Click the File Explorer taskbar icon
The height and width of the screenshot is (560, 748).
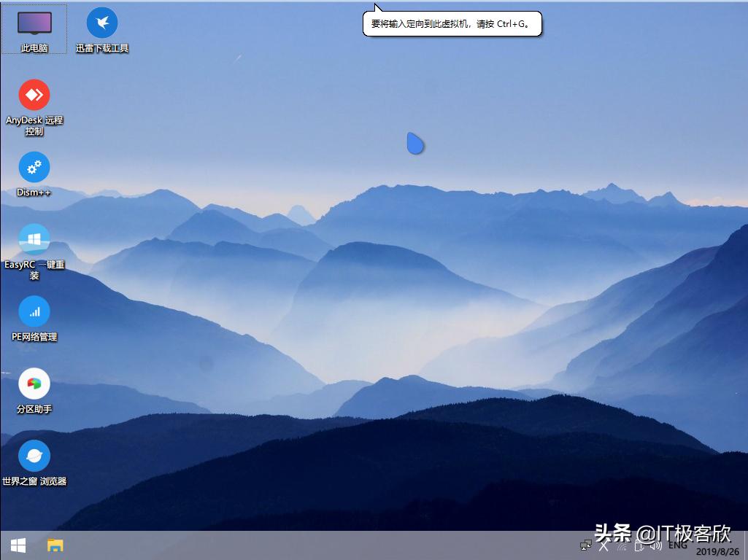coord(54,545)
